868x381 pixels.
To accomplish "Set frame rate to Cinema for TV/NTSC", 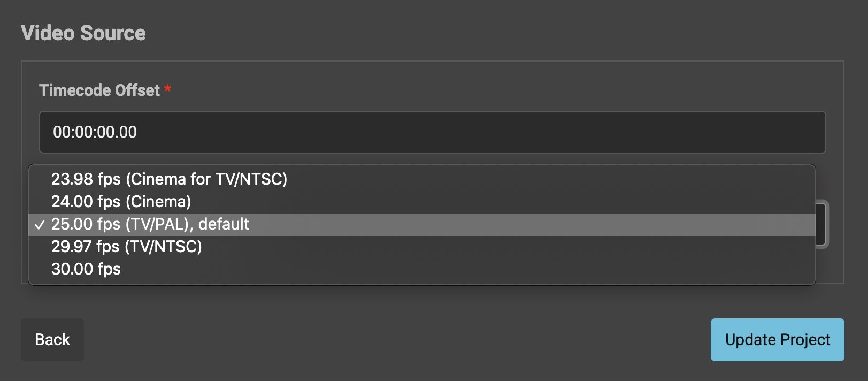I will pyautogui.click(x=422, y=179).
